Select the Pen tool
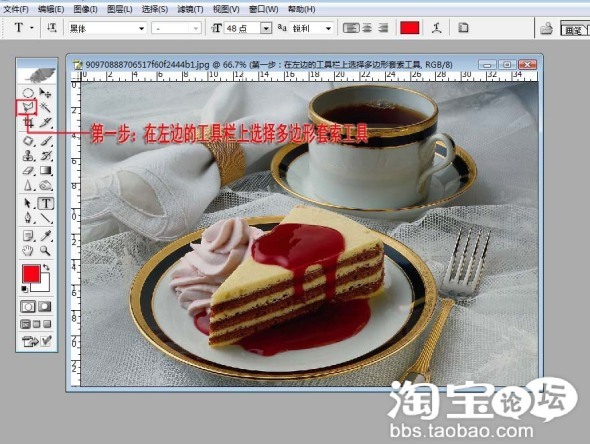 click(28, 218)
